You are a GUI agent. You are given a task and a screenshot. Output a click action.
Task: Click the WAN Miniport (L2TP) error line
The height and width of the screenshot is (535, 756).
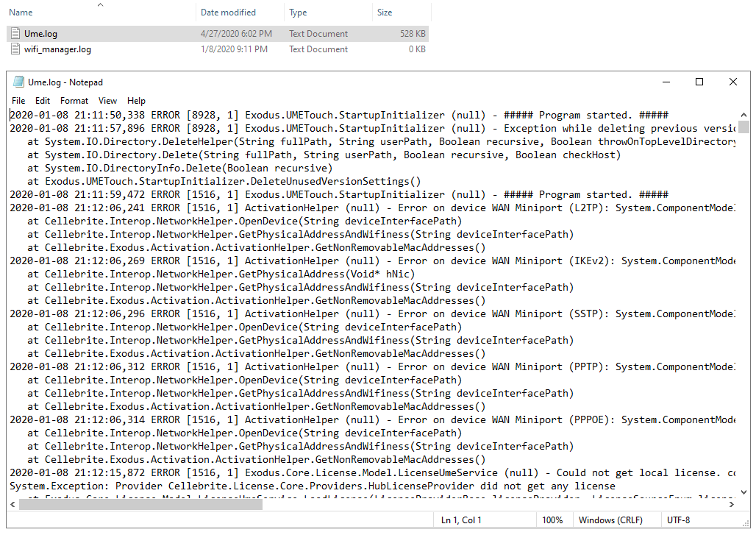pos(373,208)
